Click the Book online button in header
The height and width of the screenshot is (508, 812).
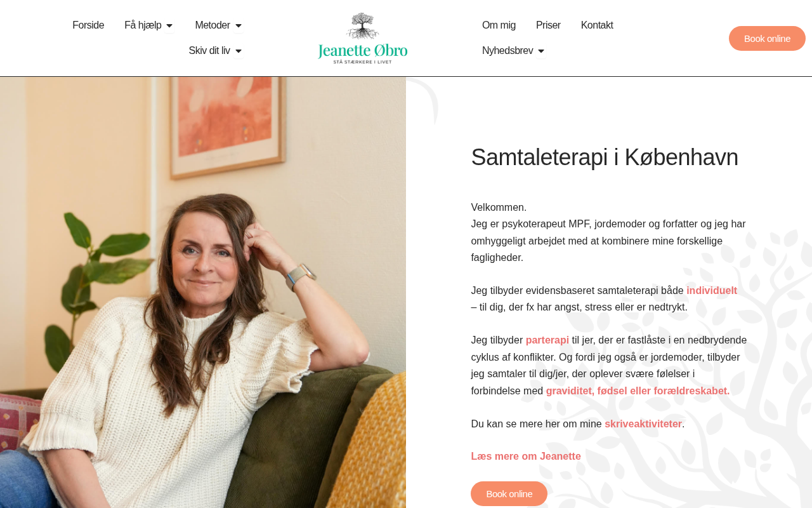(x=767, y=38)
